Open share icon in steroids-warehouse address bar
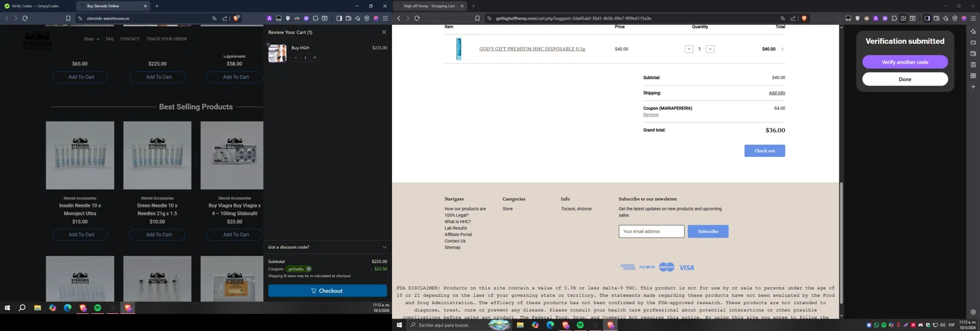980x331 pixels. pyautogui.click(x=225, y=18)
